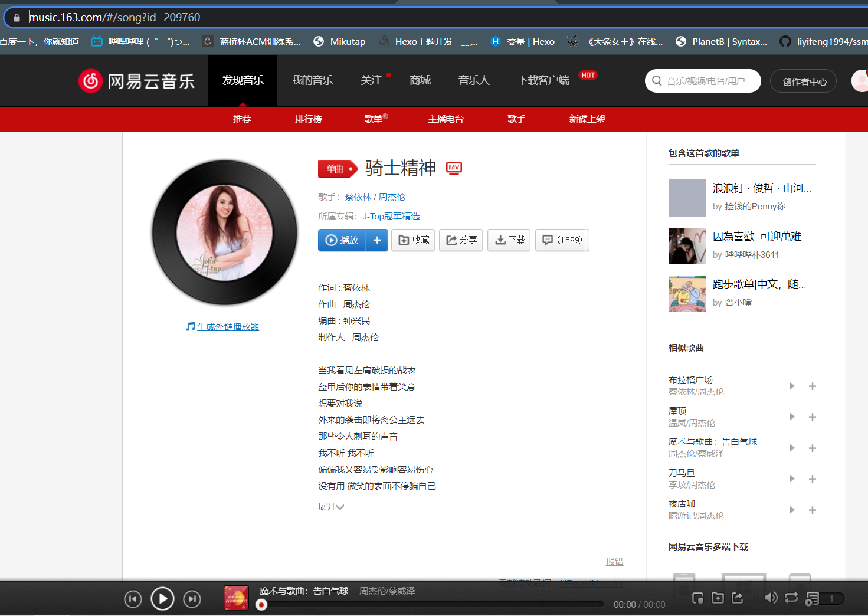Select the 新碟上架 sub-navigation item

coord(587,119)
